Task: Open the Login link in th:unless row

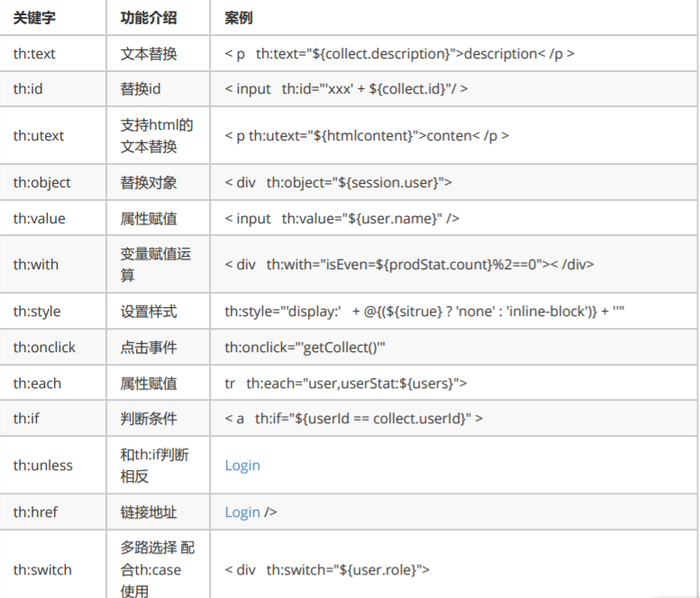Action: pyautogui.click(x=242, y=466)
